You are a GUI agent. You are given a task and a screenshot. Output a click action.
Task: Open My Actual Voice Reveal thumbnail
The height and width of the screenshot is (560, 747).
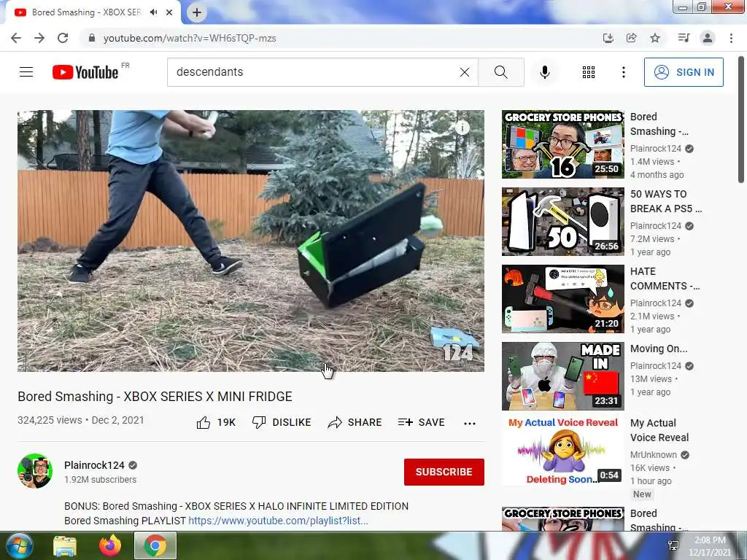[x=562, y=451]
